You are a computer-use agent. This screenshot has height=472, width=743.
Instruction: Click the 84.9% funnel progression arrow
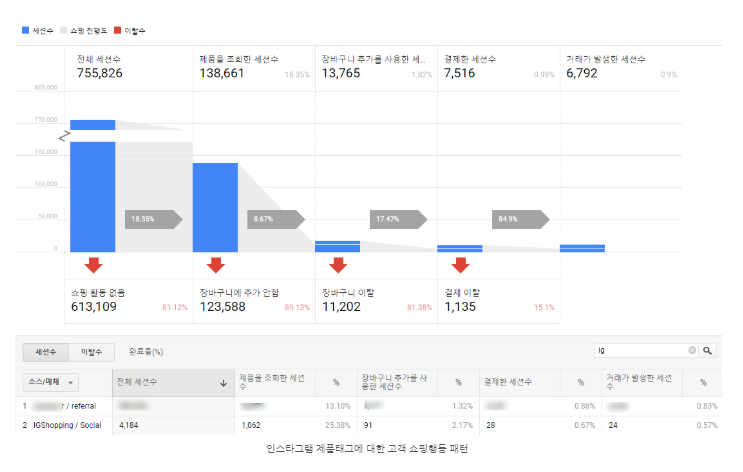[521, 219]
